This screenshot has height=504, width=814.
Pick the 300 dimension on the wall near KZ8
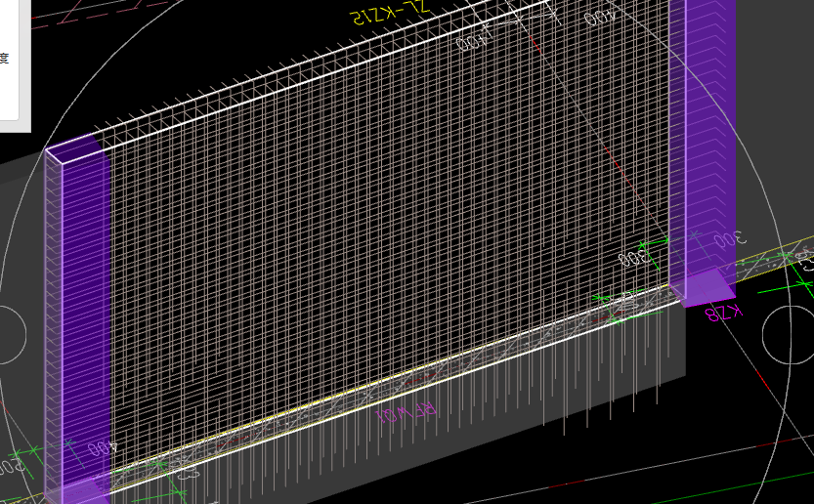click(634, 258)
